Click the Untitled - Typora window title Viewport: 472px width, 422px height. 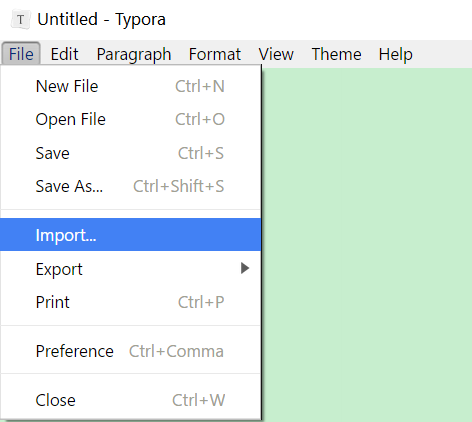(x=101, y=20)
